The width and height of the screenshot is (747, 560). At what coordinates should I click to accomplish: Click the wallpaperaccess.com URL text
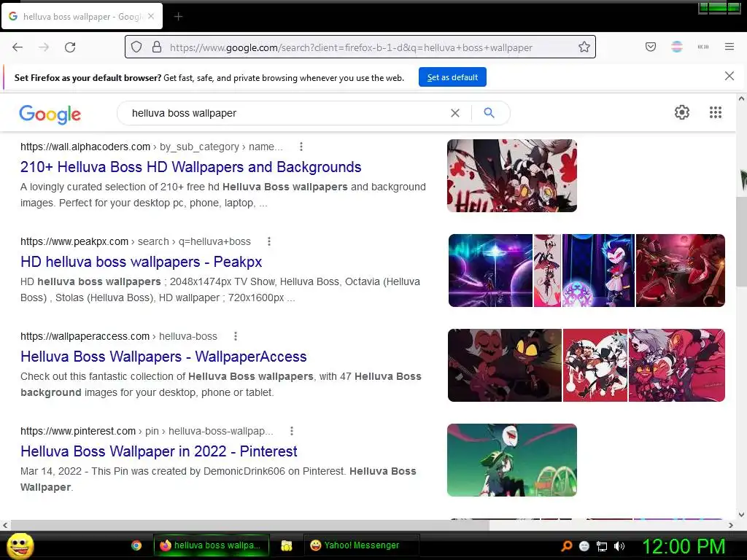(85, 336)
